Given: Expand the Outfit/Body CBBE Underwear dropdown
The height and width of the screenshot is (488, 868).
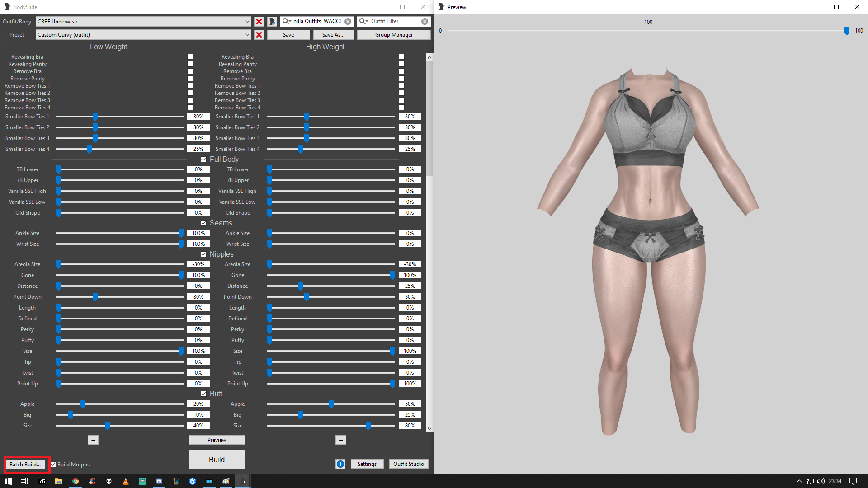Looking at the screenshot, I should pos(247,22).
